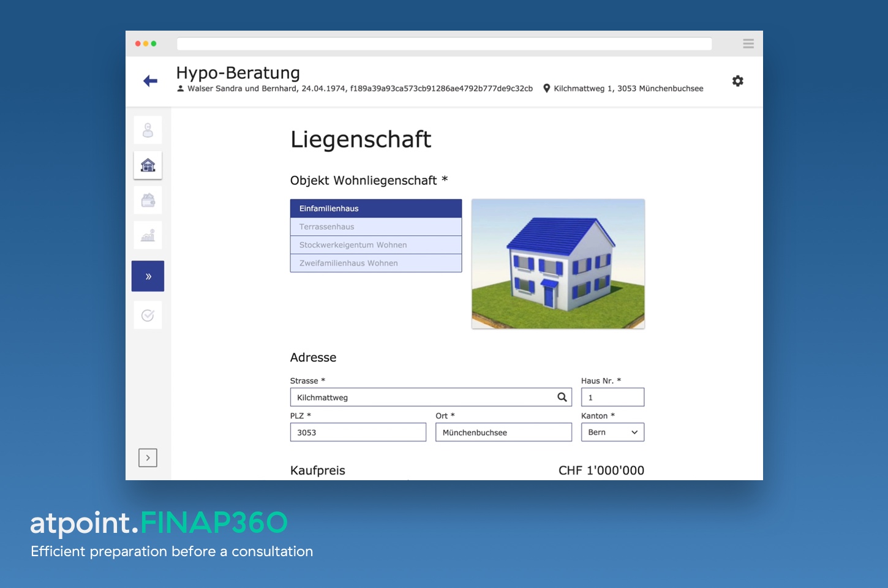Image resolution: width=888 pixels, height=588 pixels.
Task: Click the Kaufpreis value CHF 1'000'000
Action: point(601,470)
